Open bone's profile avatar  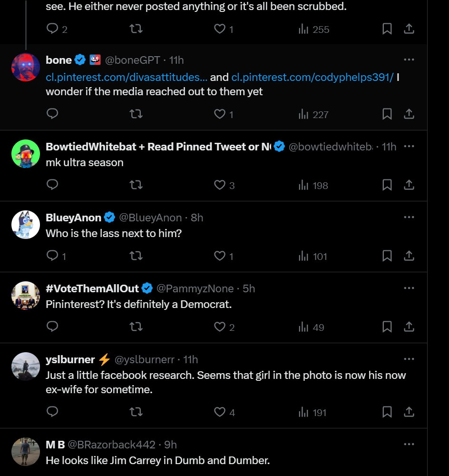26,67
